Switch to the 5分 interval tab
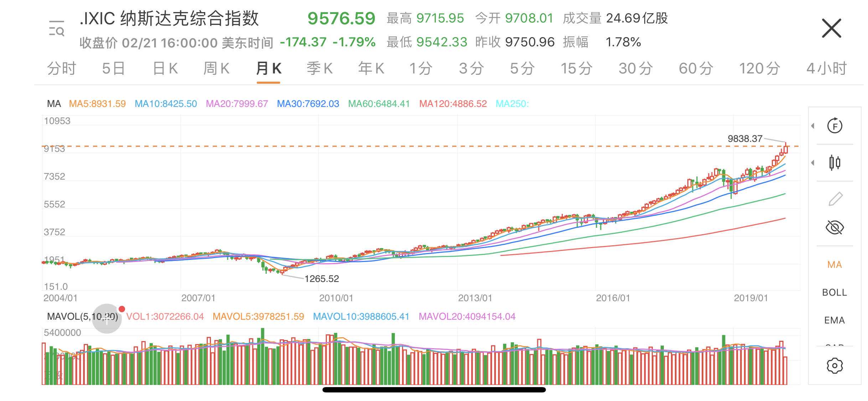 [522, 68]
